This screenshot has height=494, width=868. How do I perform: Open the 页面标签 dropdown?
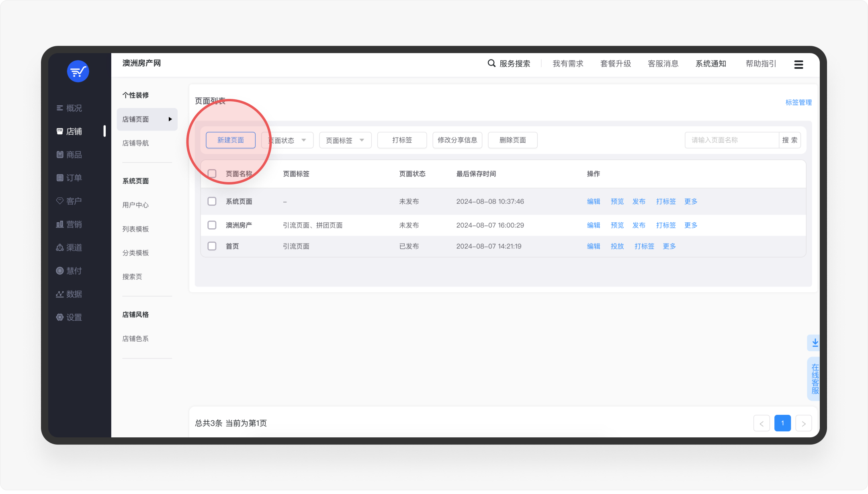[345, 140]
